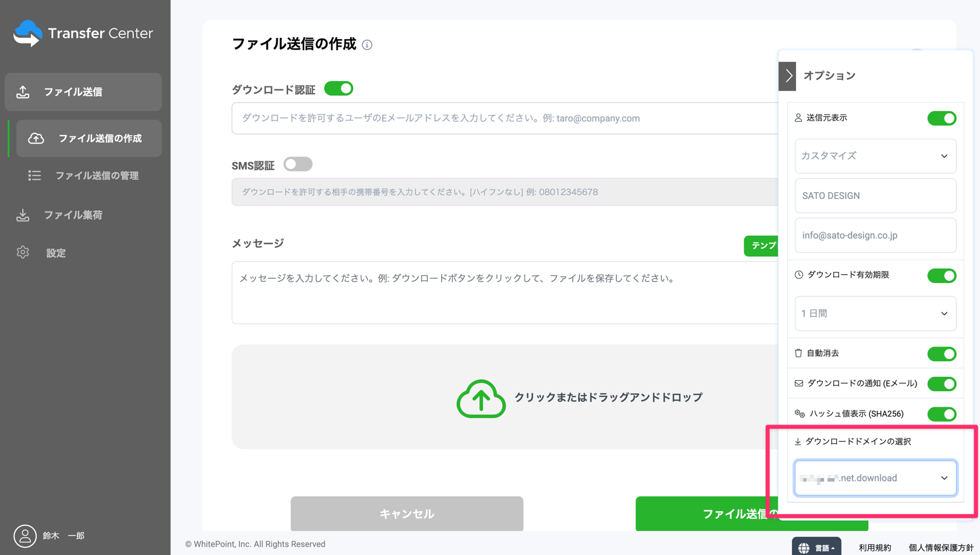Open the download domain selection dropdown
Viewport: 980px width, 555px height.
tap(875, 478)
